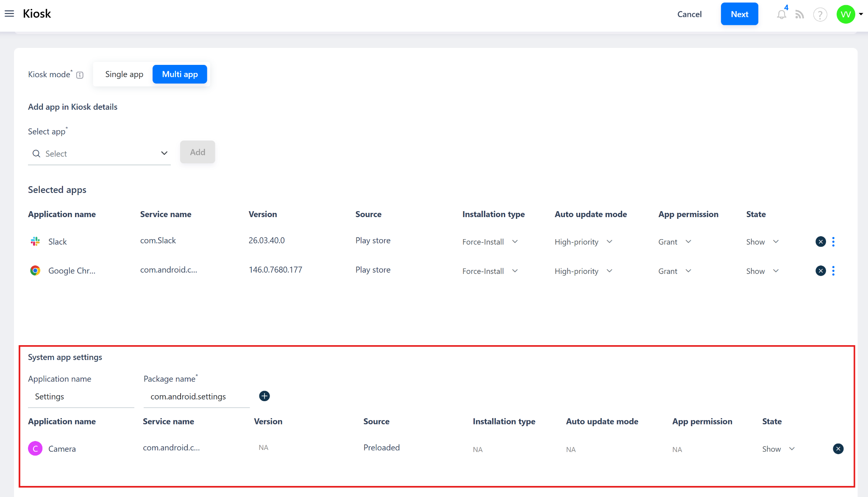
Task: Click Cancel in the header
Action: tap(689, 14)
